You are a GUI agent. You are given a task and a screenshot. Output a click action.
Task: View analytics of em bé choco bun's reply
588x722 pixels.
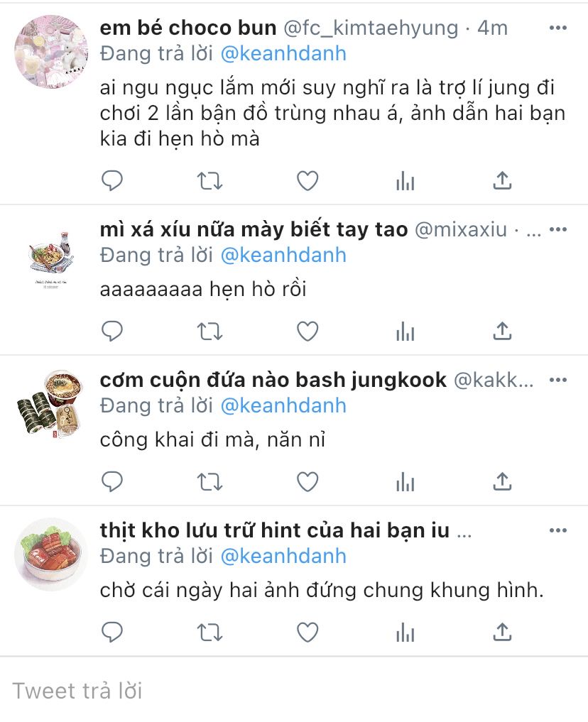click(x=405, y=180)
